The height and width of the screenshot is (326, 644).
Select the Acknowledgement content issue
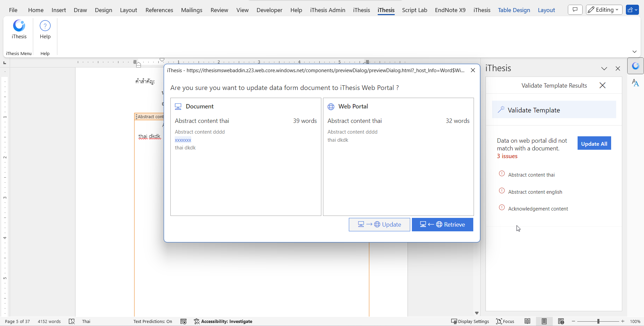(x=538, y=208)
